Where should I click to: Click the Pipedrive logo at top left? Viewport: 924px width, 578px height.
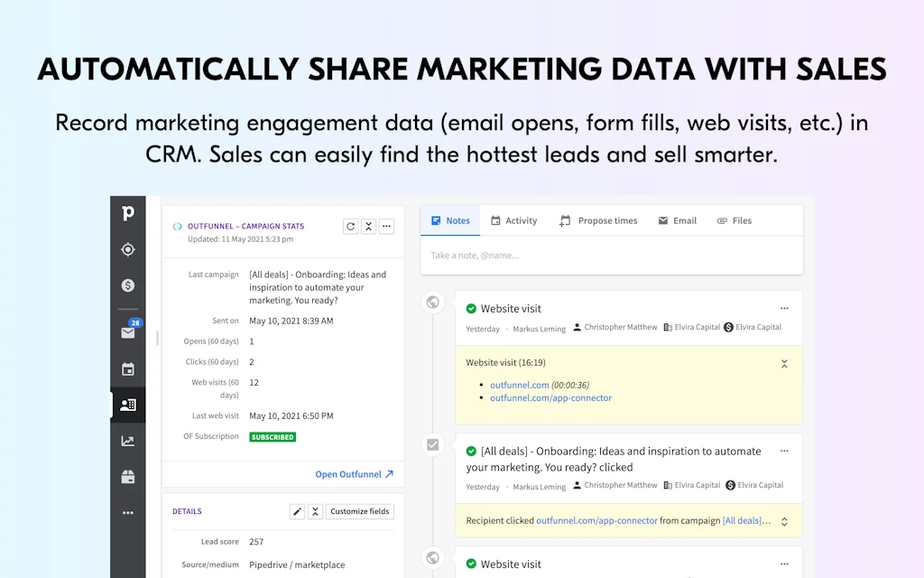128,214
